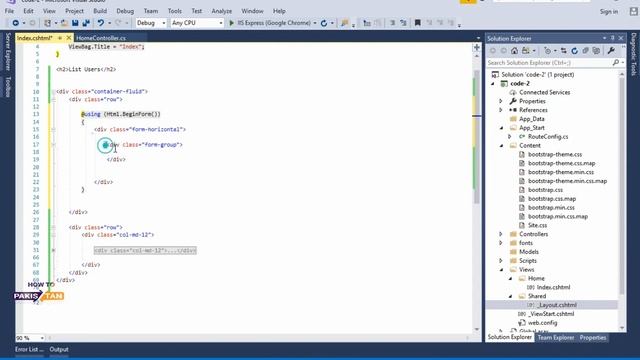Expand the fonts folder

(x=501, y=243)
